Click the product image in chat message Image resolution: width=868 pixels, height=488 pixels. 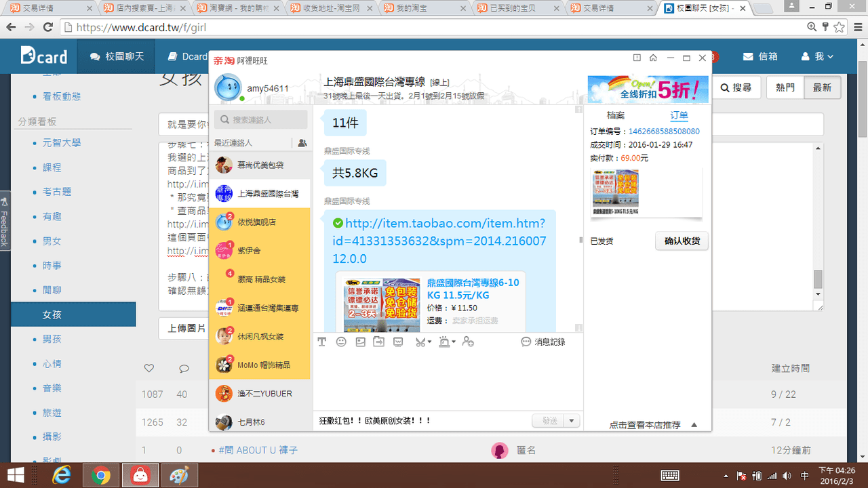point(382,304)
